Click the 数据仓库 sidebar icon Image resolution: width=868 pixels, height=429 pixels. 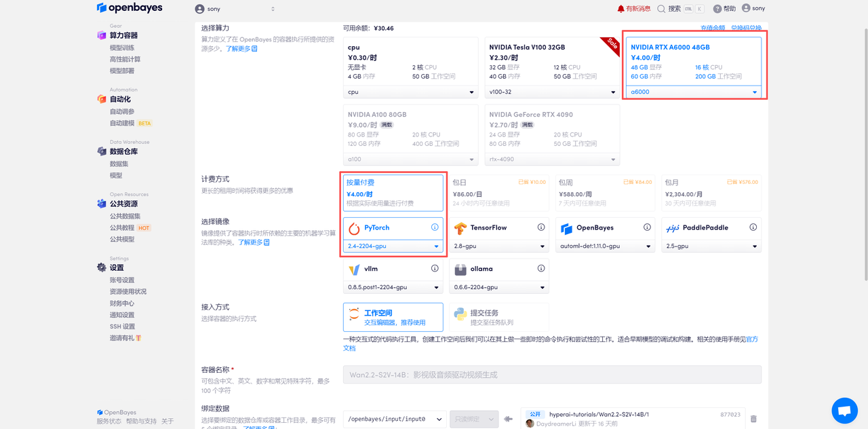102,151
